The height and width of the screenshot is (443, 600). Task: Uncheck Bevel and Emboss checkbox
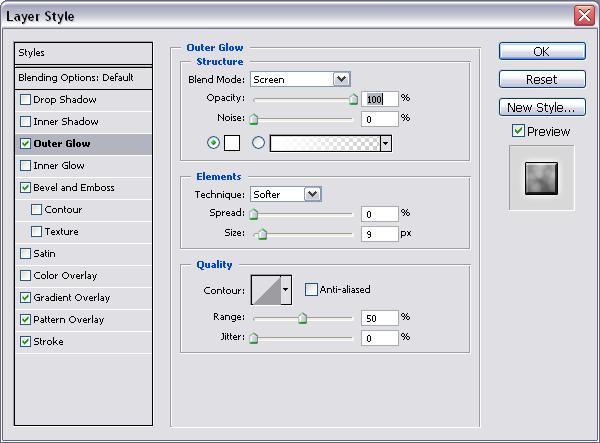click(25, 188)
